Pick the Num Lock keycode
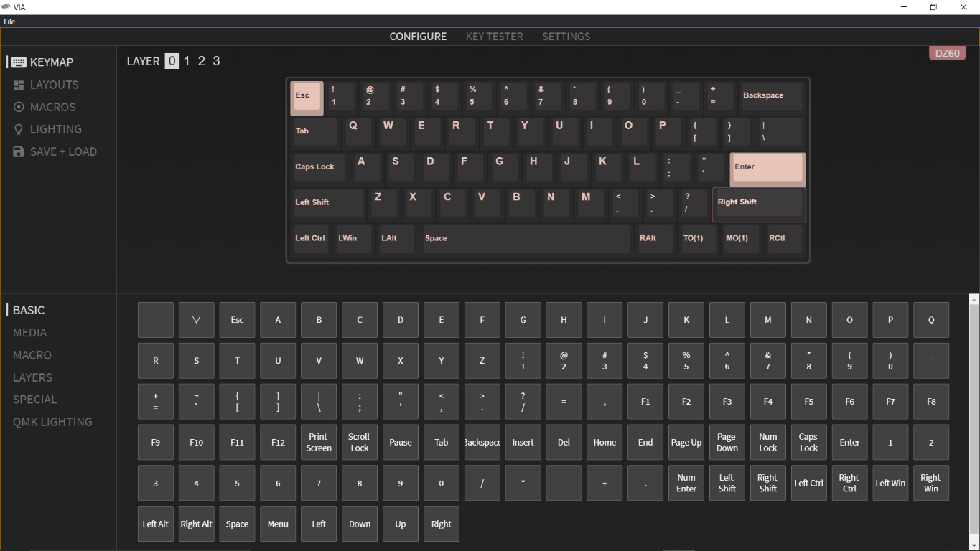The image size is (980, 551). point(768,442)
